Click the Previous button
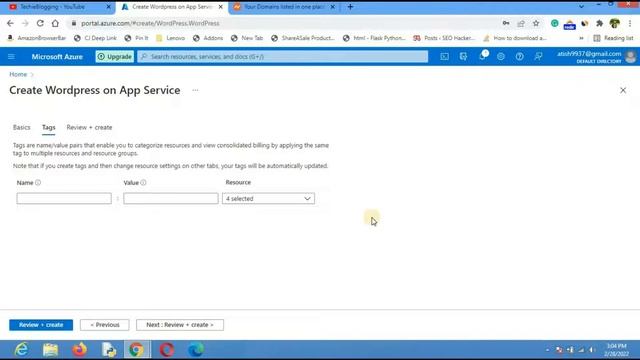 pos(104,325)
